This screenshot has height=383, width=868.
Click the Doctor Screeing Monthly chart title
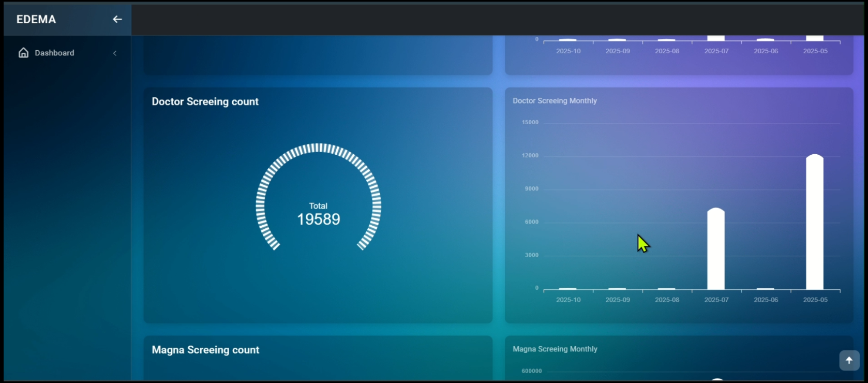coord(555,100)
